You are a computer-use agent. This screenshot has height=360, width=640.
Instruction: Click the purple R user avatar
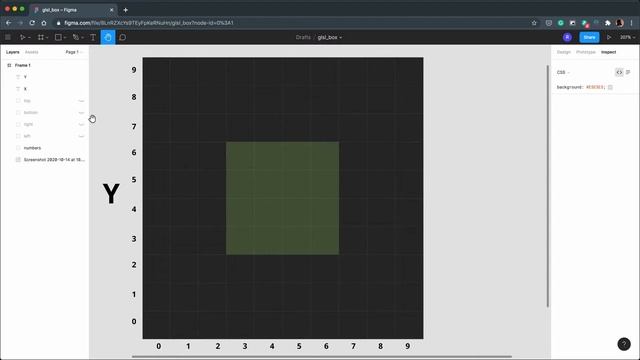(x=567, y=37)
